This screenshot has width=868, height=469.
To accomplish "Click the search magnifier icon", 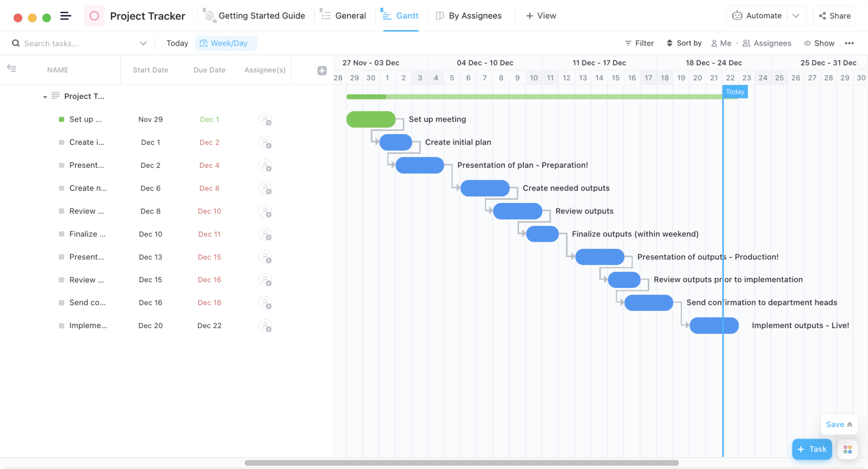I will point(16,43).
